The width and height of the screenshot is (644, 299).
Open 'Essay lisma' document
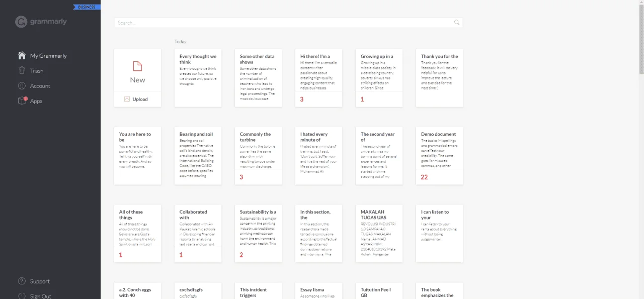pos(318,291)
